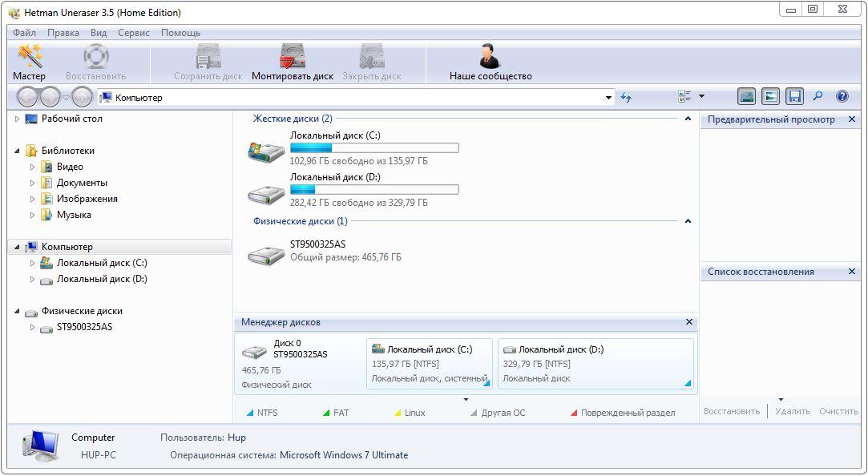The image size is (868, 476).
Task: Close the Менеджер дисков panel
Action: click(x=689, y=321)
